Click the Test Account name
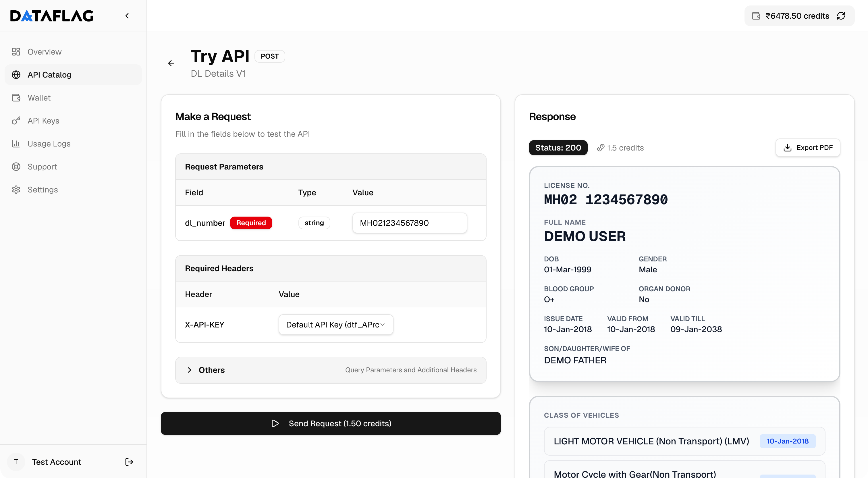 tap(57, 462)
